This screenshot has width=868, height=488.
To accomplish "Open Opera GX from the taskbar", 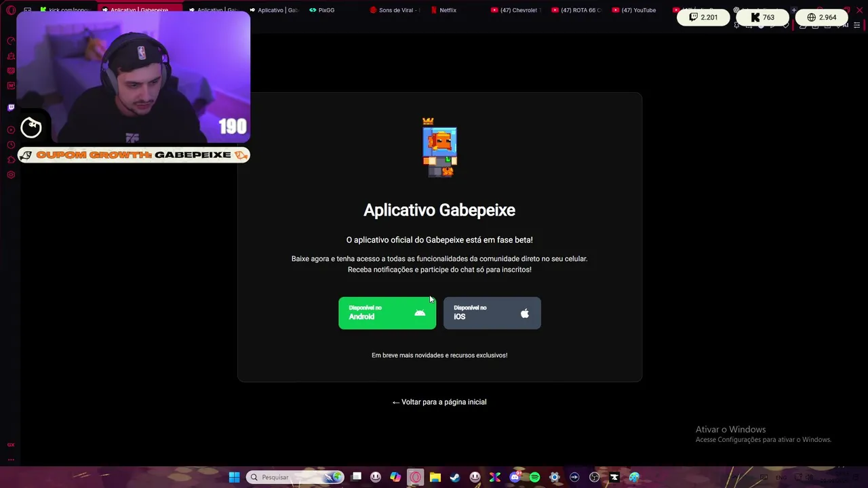I will [x=415, y=477].
